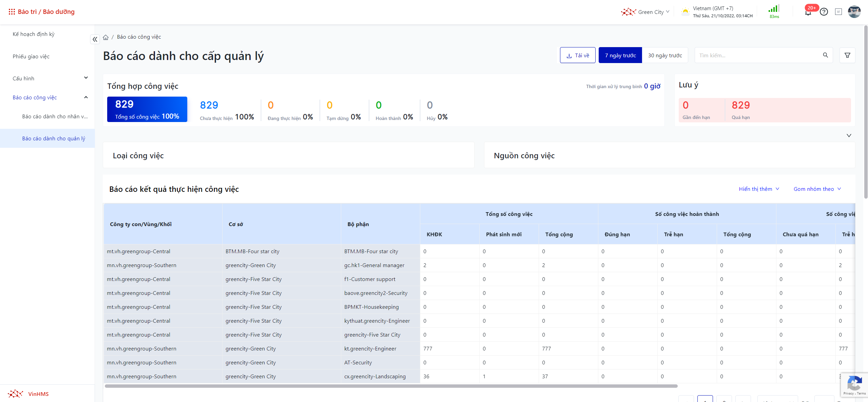The height and width of the screenshot is (402, 868).
Task: Open notifications bell icon
Action: click(x=808, y=13)
